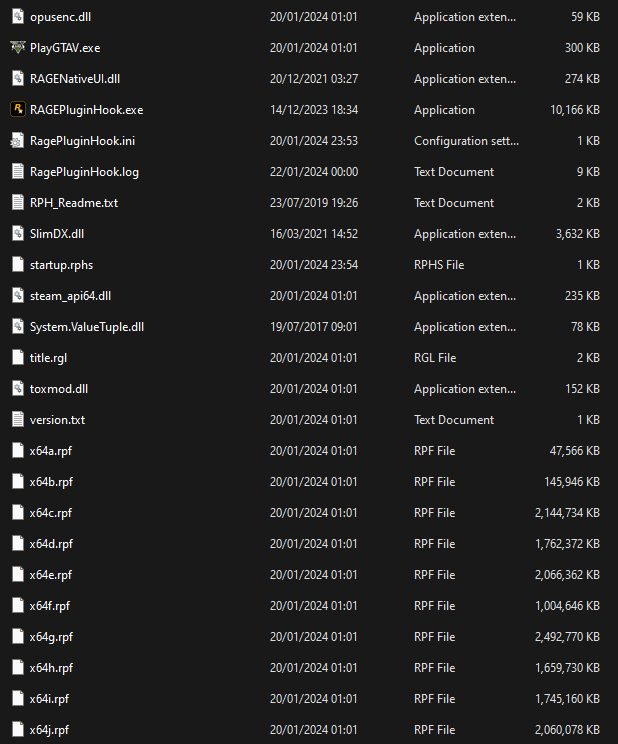Image resolution: width=618 pixels, height=744 pixels.
Task: Click the RPH_Readme.txt document icon
Action: (x=18, y=203)
